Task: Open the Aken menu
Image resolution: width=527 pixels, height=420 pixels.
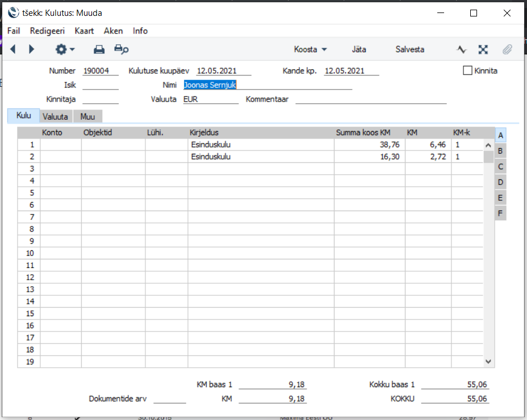Action: 113,31
